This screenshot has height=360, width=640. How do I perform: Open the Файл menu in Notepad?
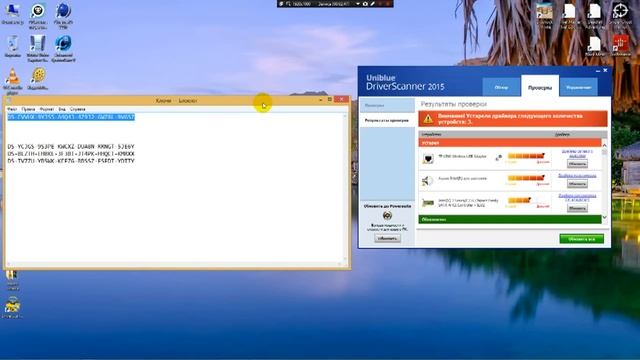tap(12, 109)
